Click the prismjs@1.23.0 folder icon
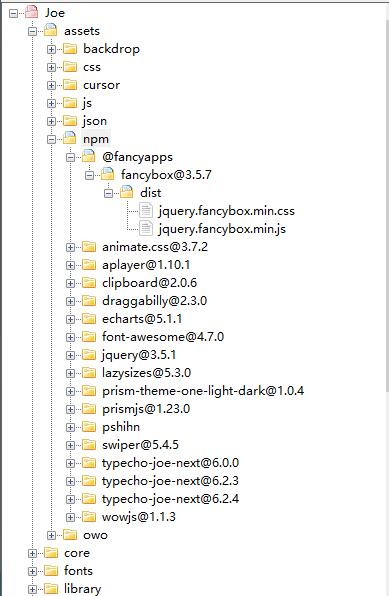 89,409
